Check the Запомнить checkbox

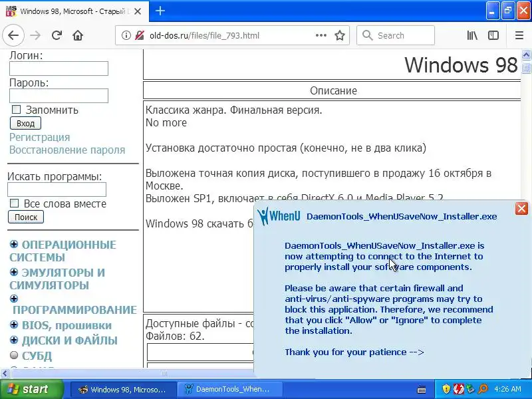coord(16,109)
